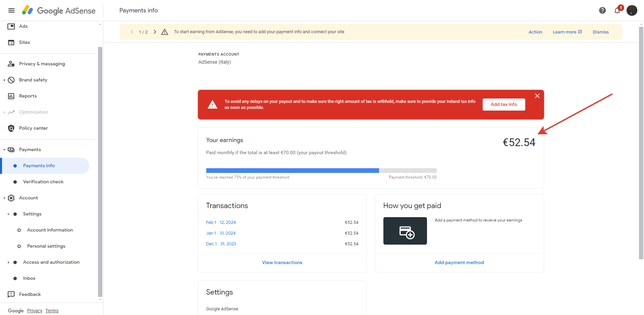Click the alert triangle in red banner

212,105
